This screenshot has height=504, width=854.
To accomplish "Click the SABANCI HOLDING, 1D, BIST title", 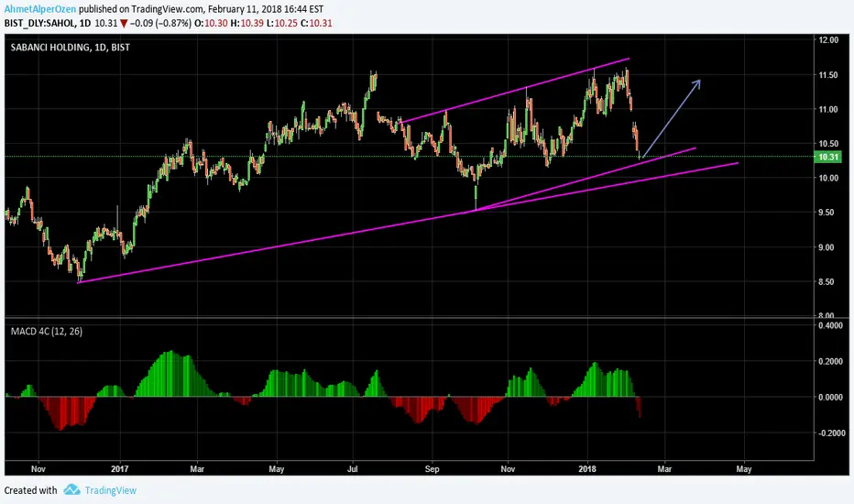I will (71, 48).
